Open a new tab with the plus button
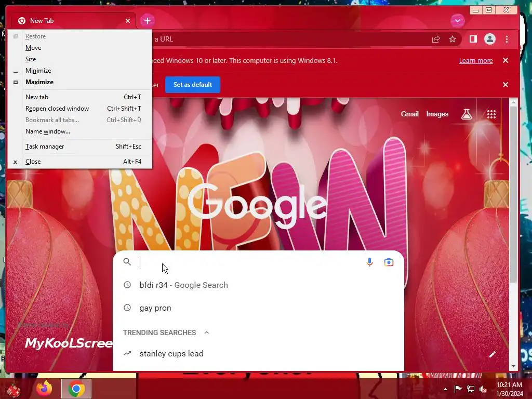Screen dimensions: 532x399 tap(147, 21)
